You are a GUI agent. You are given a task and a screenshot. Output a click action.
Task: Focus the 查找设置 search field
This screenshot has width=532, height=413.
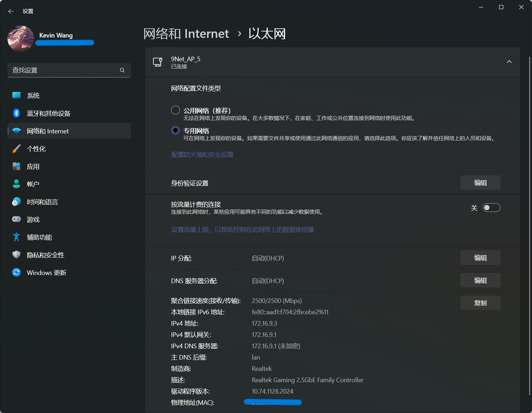pos(69,70)
